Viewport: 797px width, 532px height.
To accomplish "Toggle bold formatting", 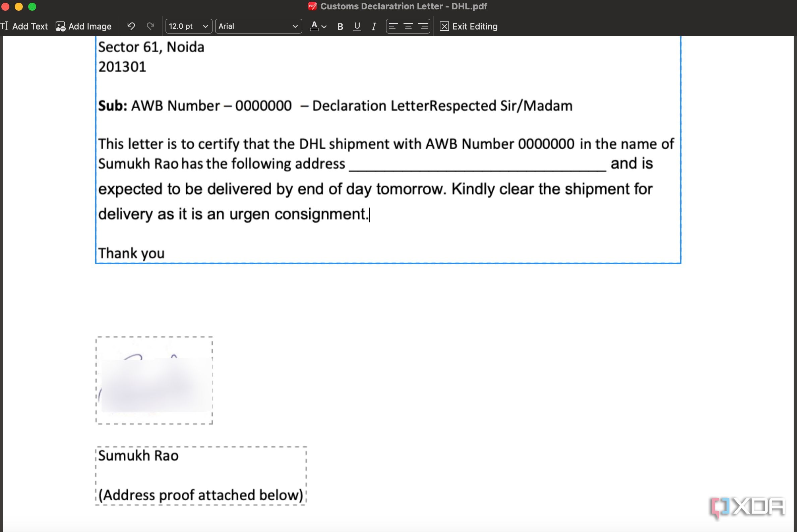I will pos(340,26).
